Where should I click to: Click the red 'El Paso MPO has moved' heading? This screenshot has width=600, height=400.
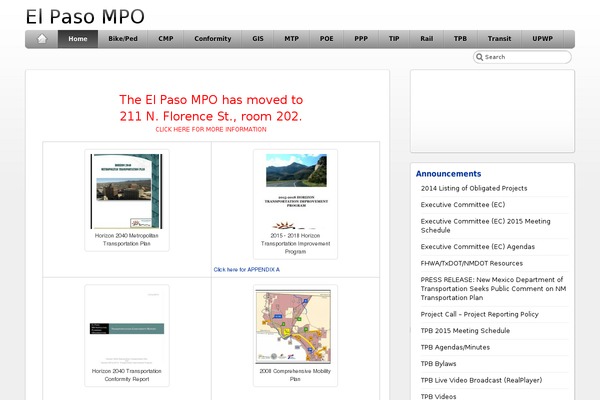(211, 108)
